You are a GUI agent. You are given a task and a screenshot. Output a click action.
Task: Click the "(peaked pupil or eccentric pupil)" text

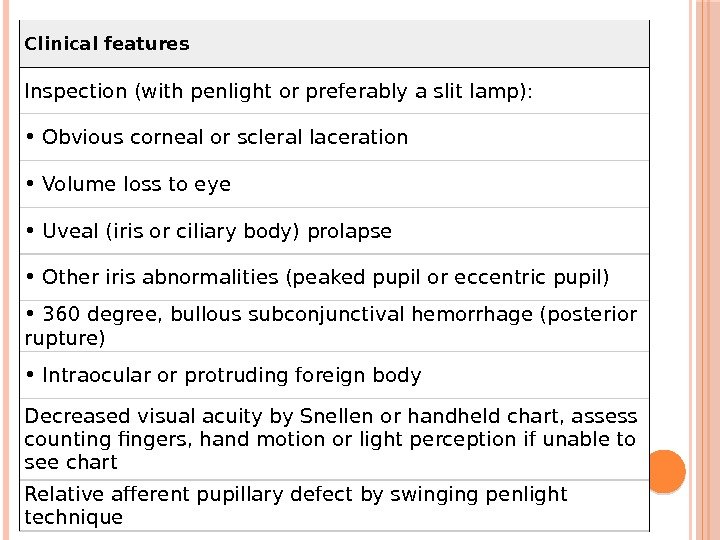tap(447, 276)
